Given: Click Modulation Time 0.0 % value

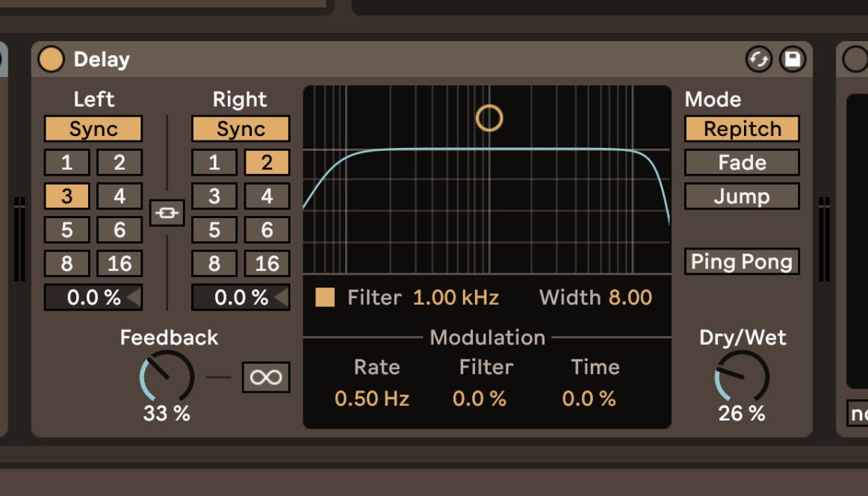Looking at the screenshot, I should [589, 399].
